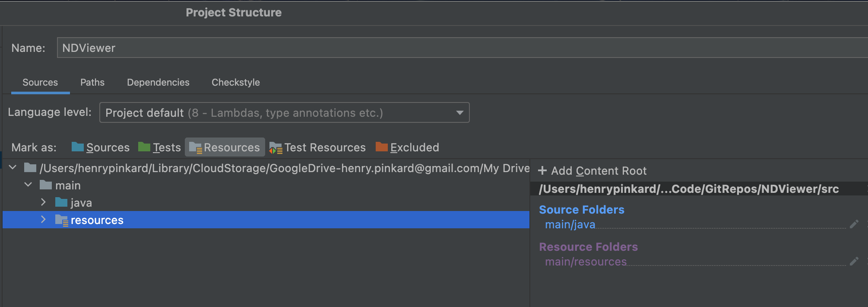Click the plus icon to add content root
The height and width of the screenshot is (307, 868).
coord(542,171)
